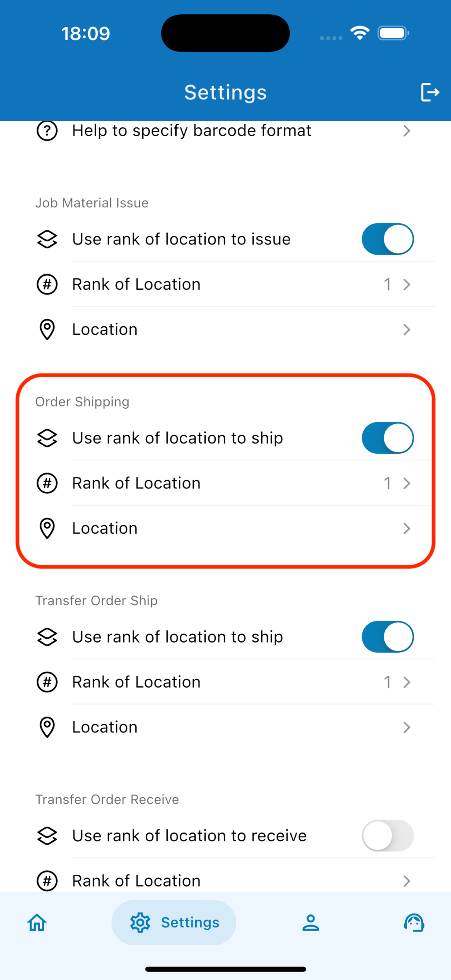Open Job Material Issue Location chevron
Image resolution: width=451 pixels, height=980 pixels.
coord(407,329)
